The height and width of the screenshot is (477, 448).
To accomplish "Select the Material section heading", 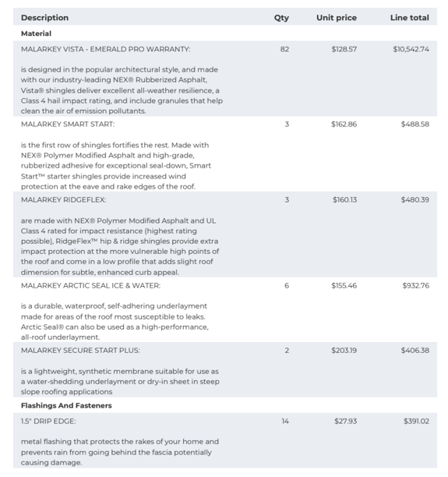I will (36, 34).
